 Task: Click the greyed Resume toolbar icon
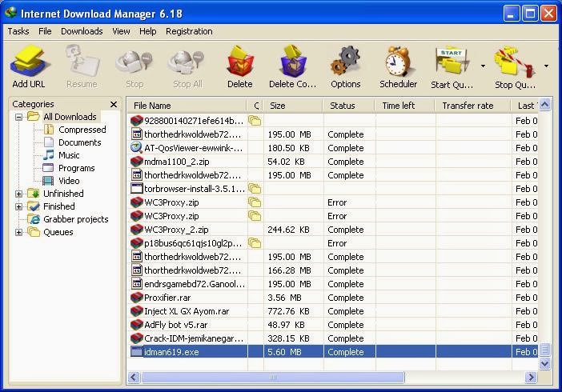(82, 62)
